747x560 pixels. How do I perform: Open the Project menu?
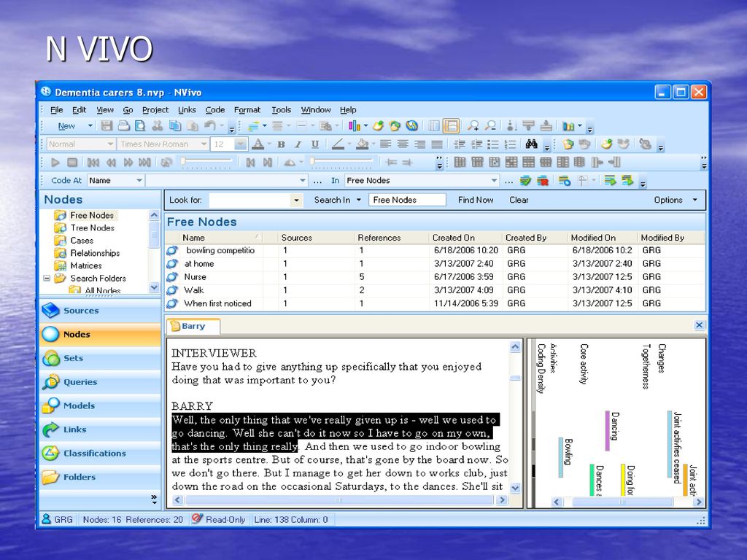click(155, 110)
